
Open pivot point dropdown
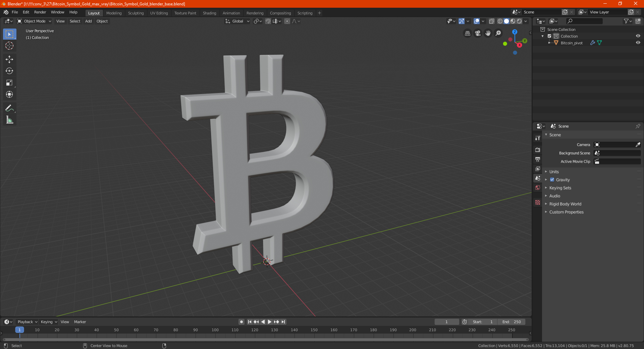pyautogui.click(x=258, y=21)
